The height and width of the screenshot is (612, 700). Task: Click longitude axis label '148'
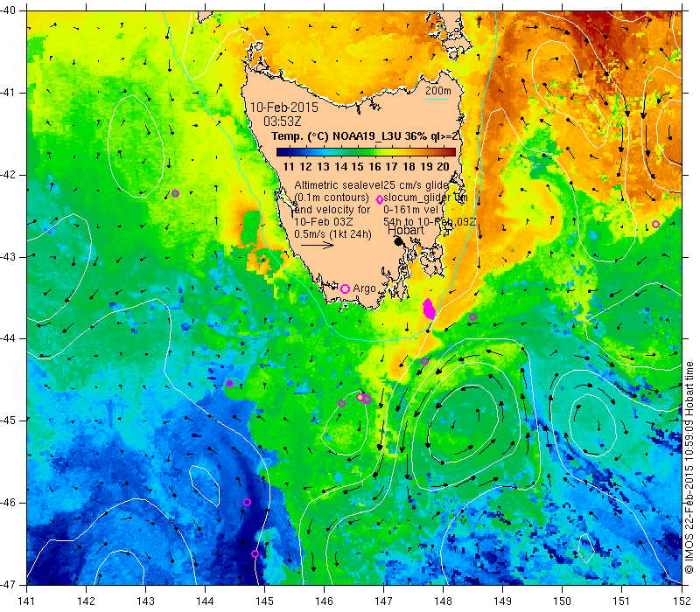[x=443, y=601]
